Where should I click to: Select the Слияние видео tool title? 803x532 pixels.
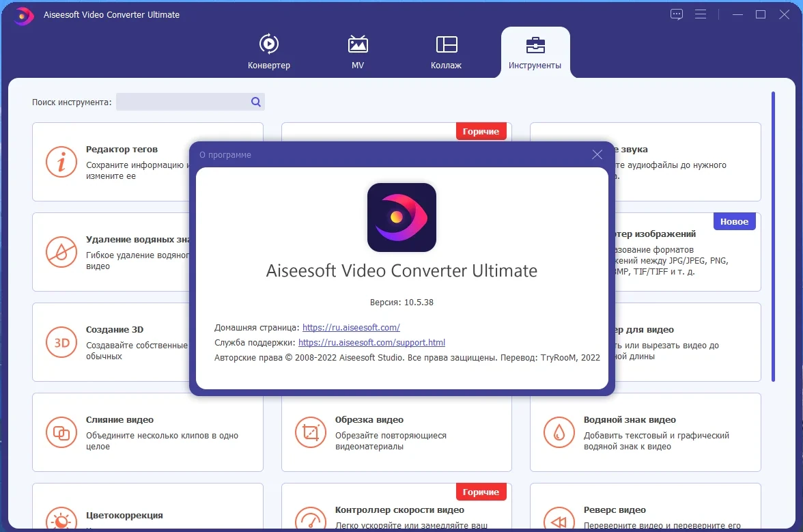point(120,419)
